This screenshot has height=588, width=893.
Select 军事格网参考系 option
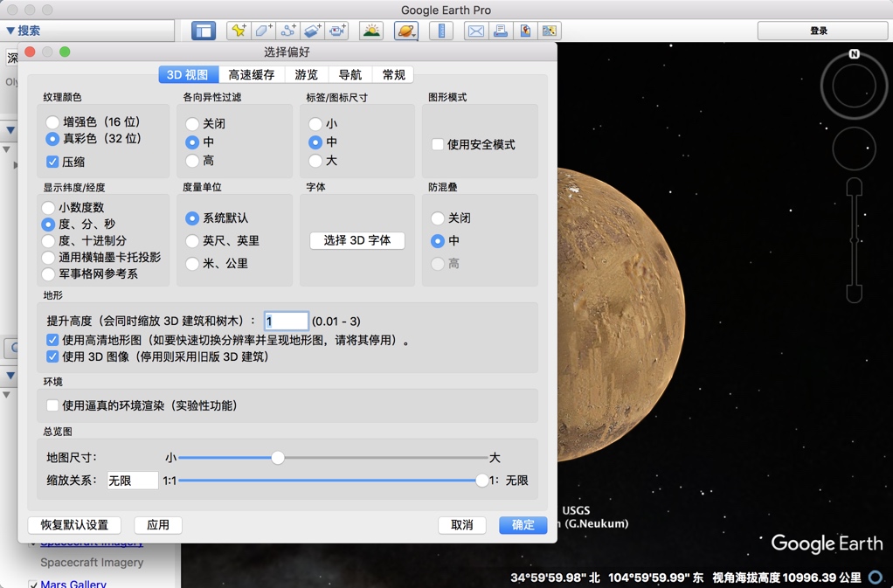[48, 273]
